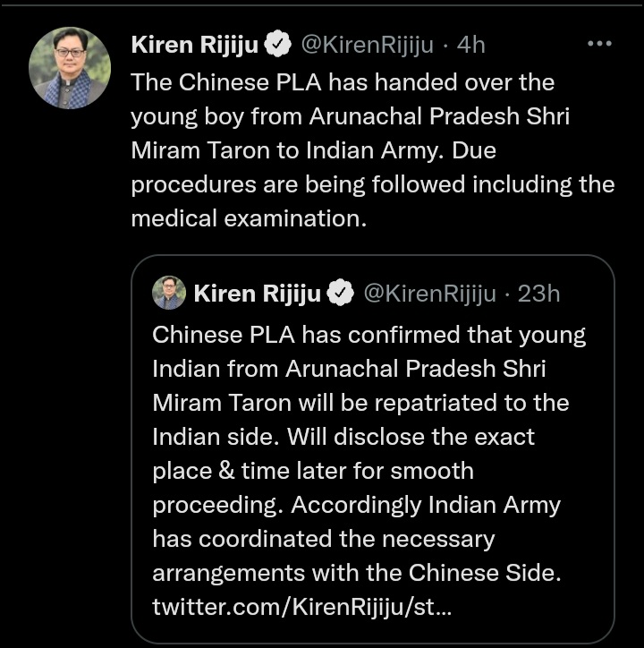Screen dimensions: 644x648
Task: Click "proceeding. Accordingly Indian Army" line in quote
Action: click(356, 505)
